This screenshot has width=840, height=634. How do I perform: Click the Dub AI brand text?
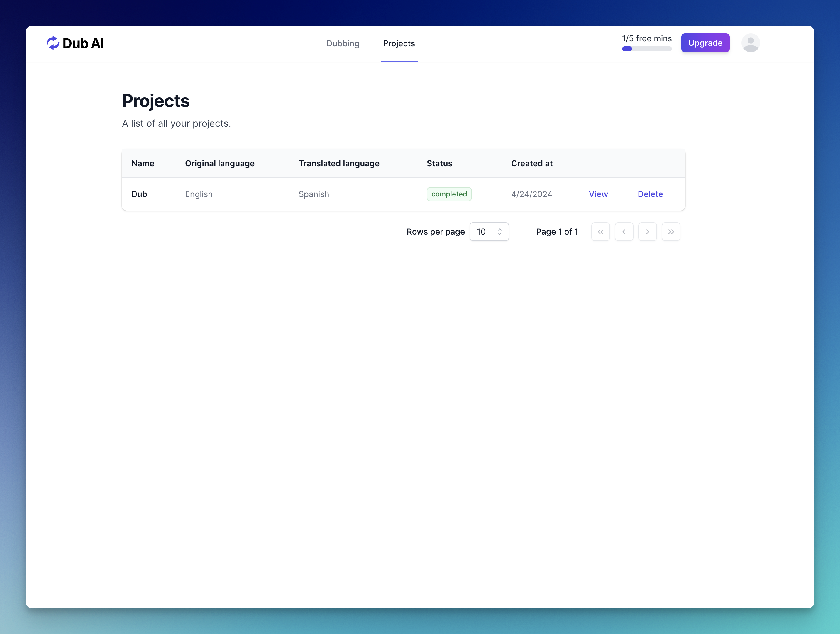click(83, 44)
